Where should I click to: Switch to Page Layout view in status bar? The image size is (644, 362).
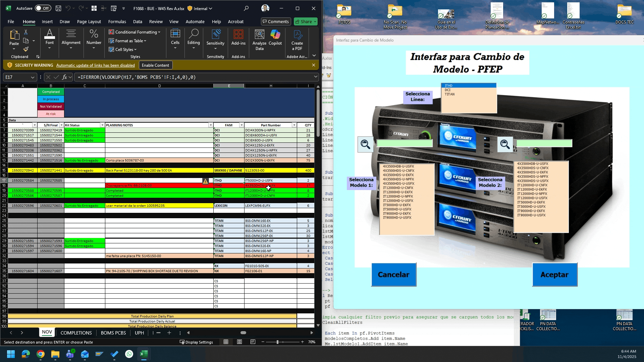tap(239, 342)
